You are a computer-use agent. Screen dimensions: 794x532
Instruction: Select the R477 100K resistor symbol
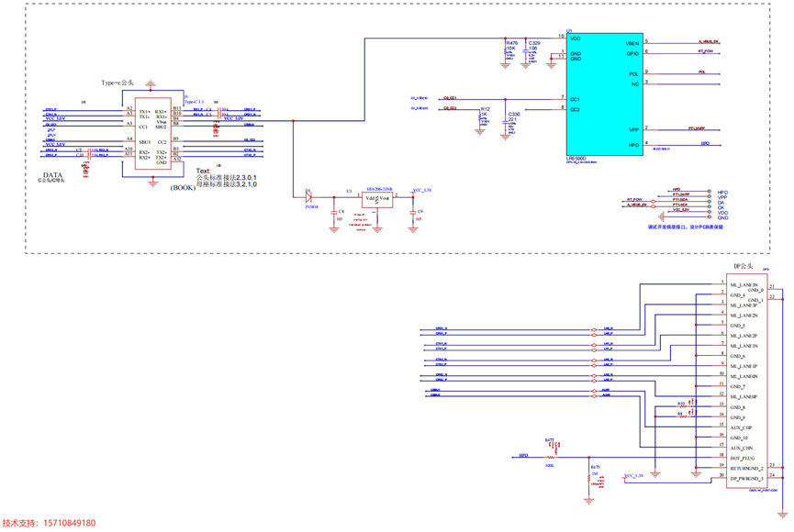[x=550, y=457]
